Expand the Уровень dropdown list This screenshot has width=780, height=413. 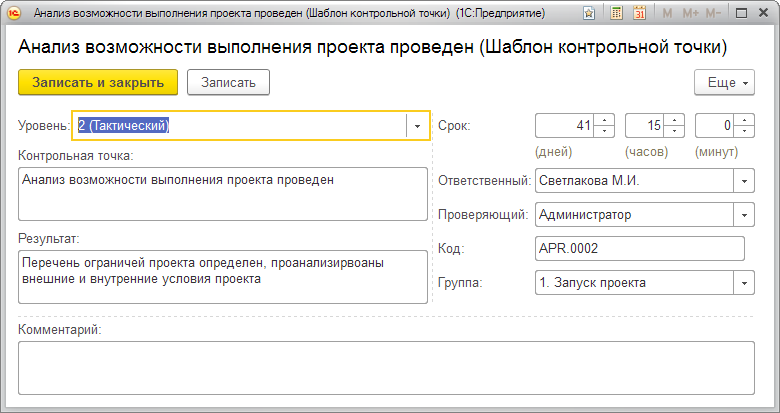coord(418,126)
